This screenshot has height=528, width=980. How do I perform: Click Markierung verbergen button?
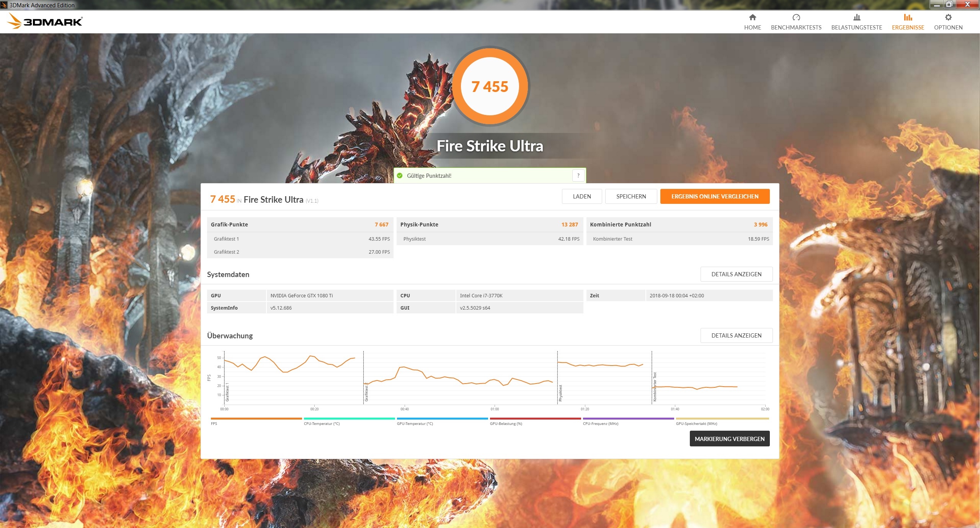[729, 439]
